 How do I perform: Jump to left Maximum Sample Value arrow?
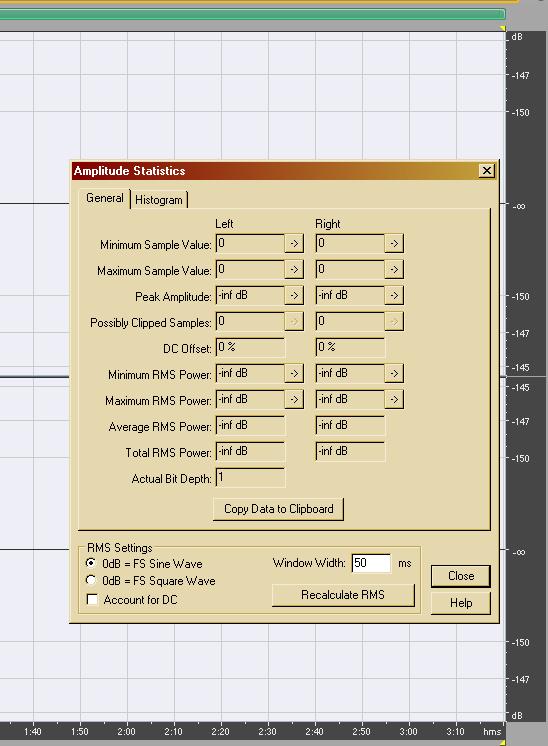[x=294, y=269]
